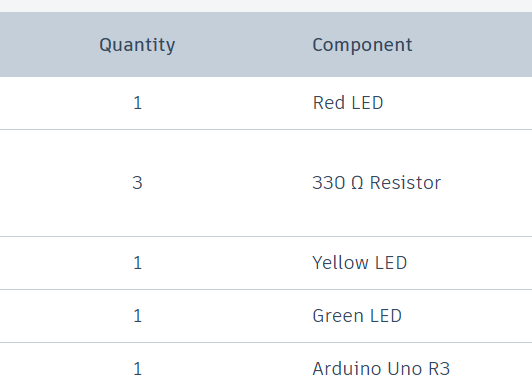Click the Green LED component text
Image resolution: width=532 pixels, height=392 pixels.
(357, 316)
